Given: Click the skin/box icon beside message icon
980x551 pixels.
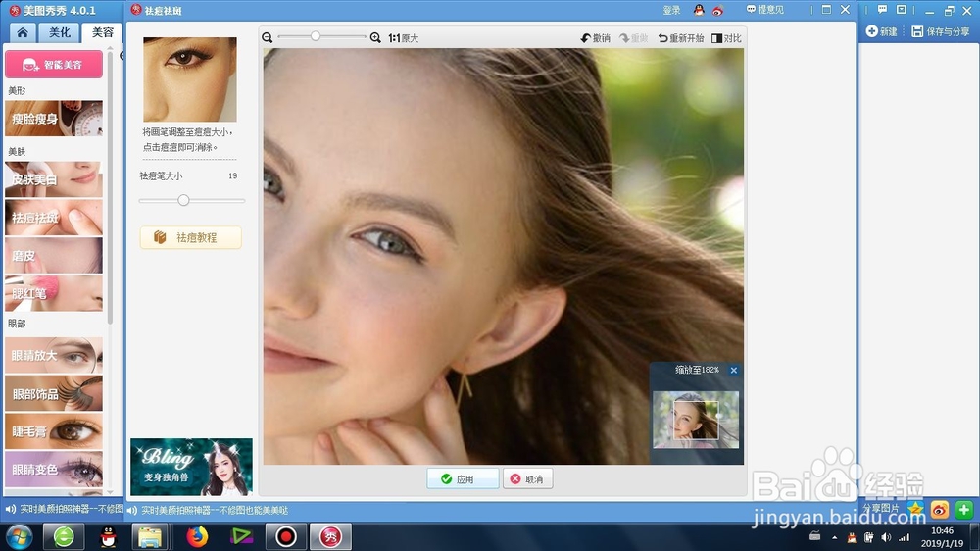Looking at the screenshot, I should (x=902, y=10).
